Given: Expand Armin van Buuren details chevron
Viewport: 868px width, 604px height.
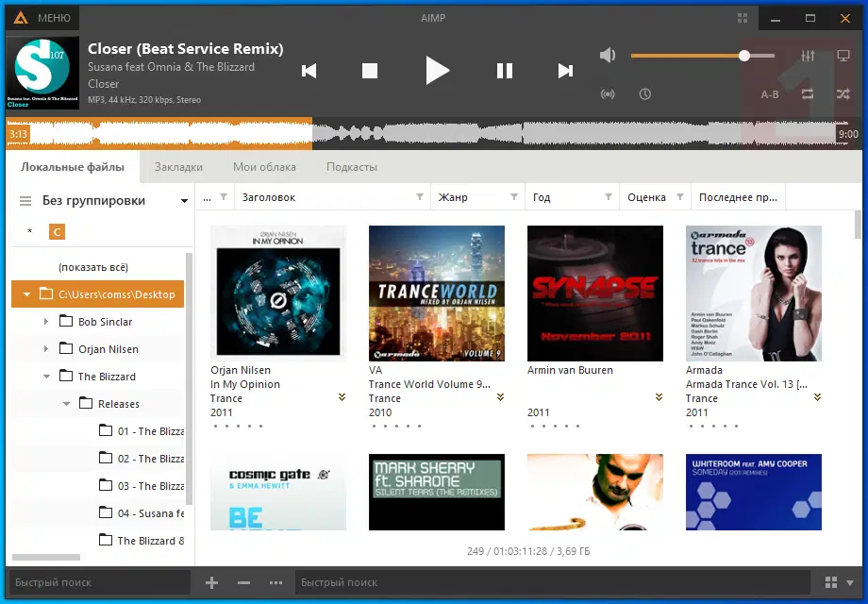Looking at the screenshot, I should (x=659, y=397).
